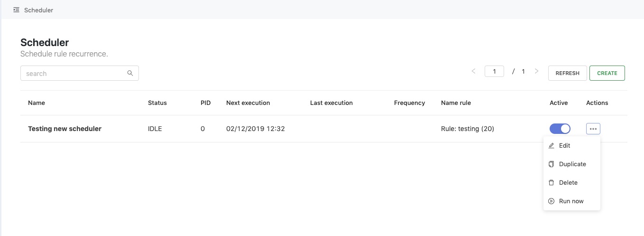This screenshot has width=644, height=236.
Task: Click the pencil Edit icon
Action: pyautogui.click(x=551, y=146)
